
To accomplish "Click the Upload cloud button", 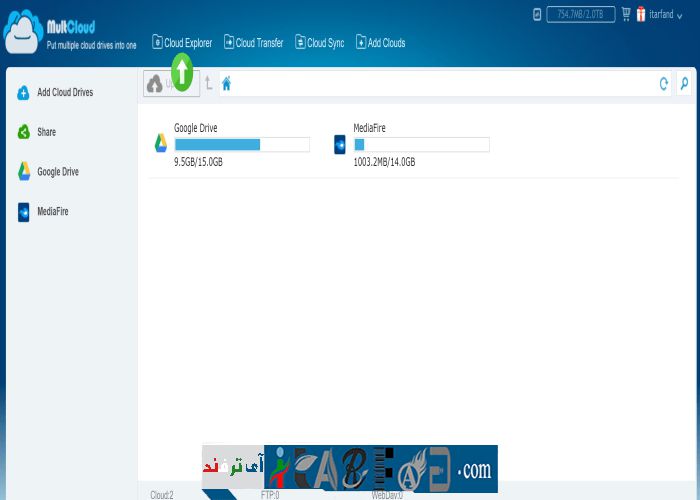I will pyautogui.click(x=156, y=85).
